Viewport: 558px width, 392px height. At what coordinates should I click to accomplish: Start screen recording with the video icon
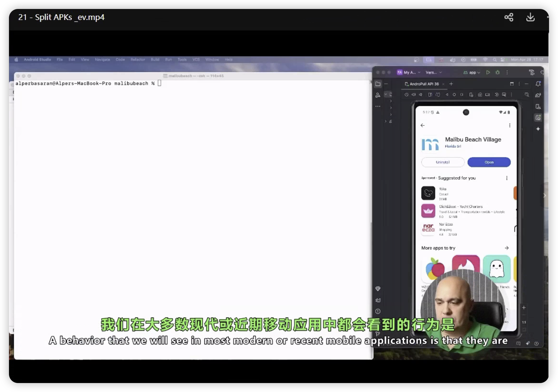[x=488, y=95]
